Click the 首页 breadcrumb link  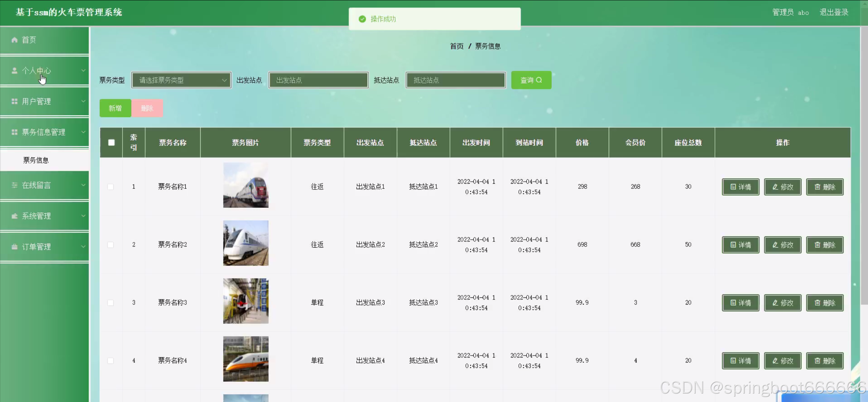pyautogui.click(x=456, y=46)
